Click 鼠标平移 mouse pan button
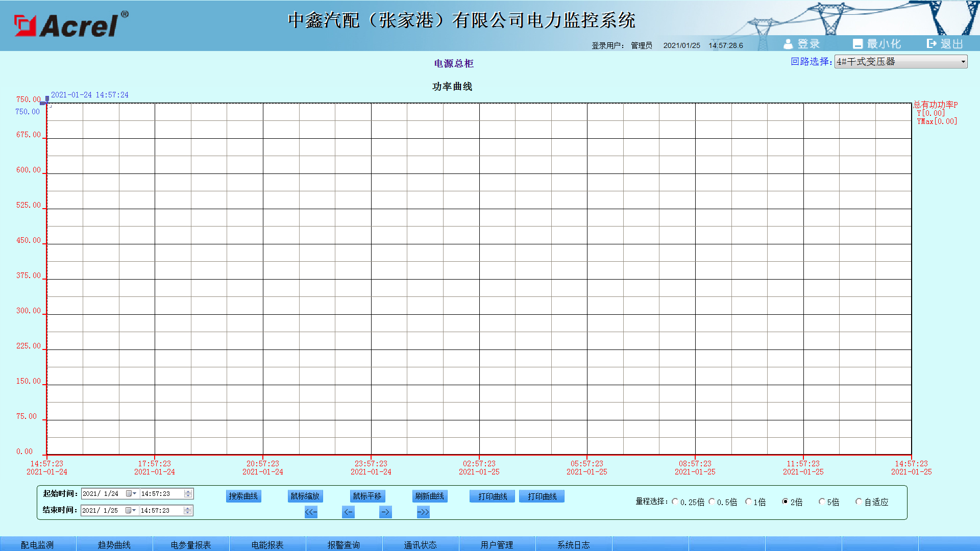Image resolution: width=980 pixels, height=551 pixels. [x=367, y=496]
